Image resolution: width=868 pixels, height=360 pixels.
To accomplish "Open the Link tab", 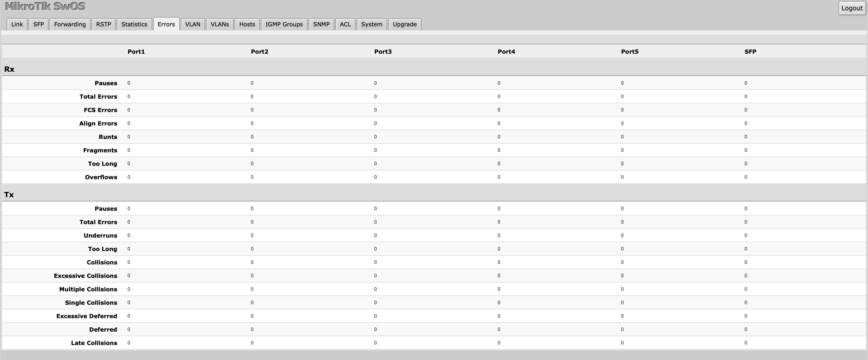I will 17,24.
